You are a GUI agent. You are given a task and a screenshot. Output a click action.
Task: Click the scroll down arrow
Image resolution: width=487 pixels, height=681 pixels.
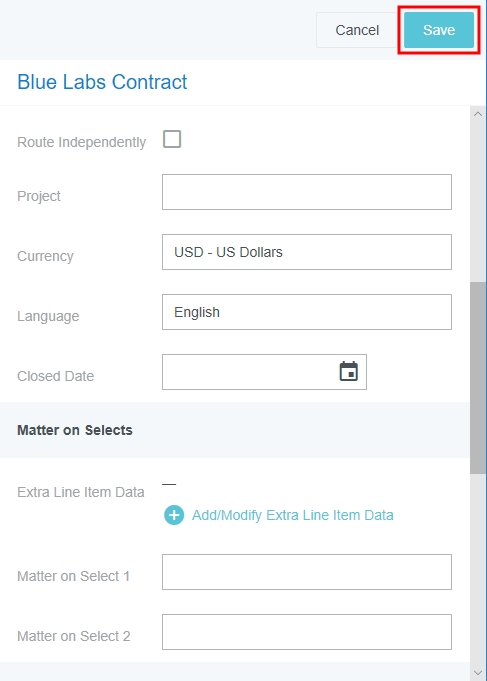(478, 673)
